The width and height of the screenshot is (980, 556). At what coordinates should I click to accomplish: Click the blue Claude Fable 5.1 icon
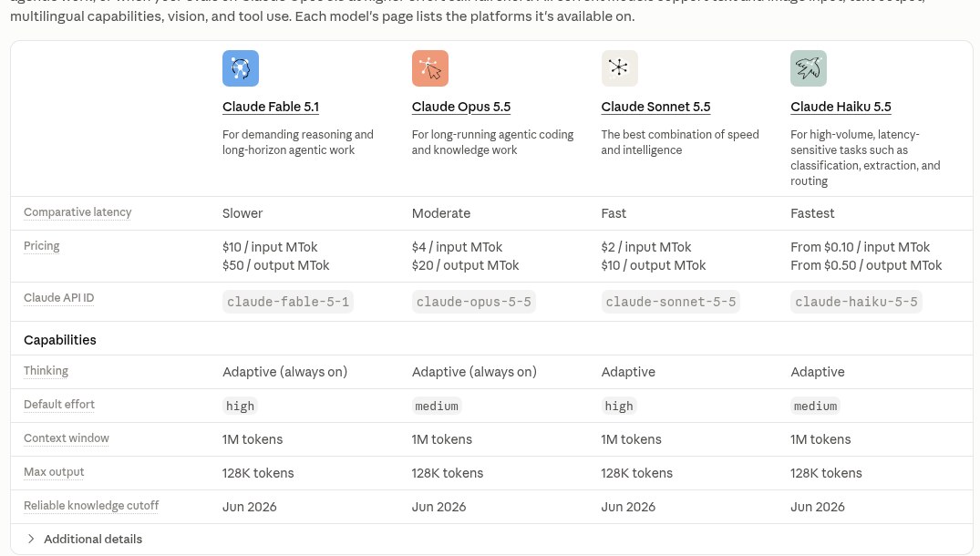click(241, 68)
